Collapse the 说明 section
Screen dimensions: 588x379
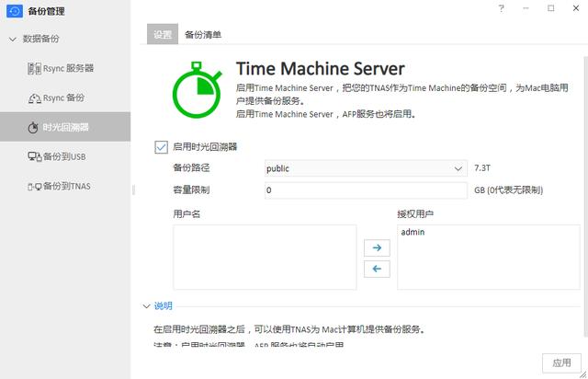pos(147,306)
